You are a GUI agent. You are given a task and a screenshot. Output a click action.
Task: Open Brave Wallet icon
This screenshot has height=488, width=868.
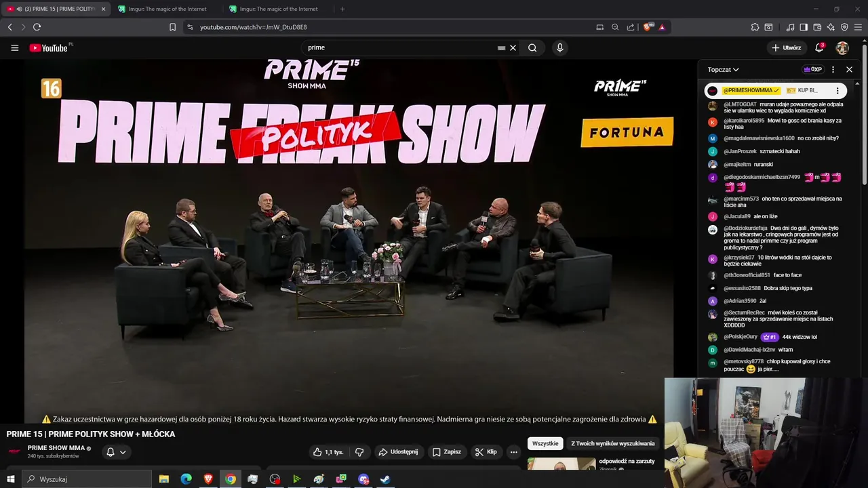point(817,27)
